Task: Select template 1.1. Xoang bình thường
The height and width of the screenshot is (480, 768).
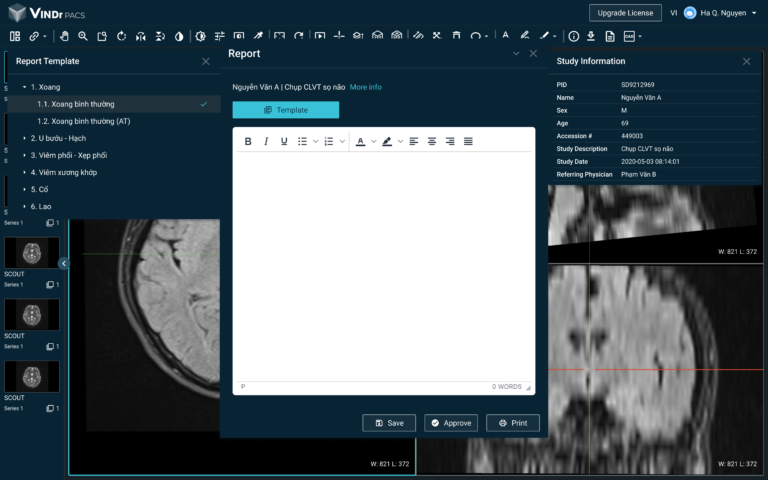Action: pyautogui.click(x=76, y=104)
